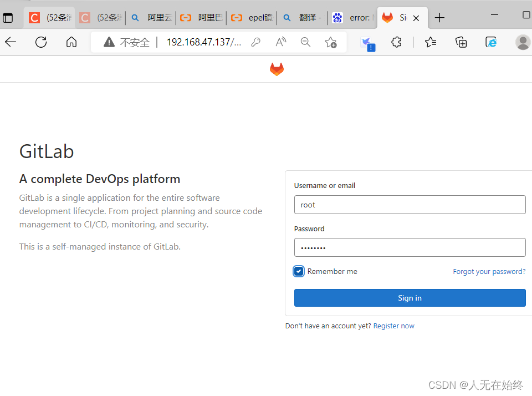
Task: Open a new tab with plus button
Action: click(x=439, y=18)
